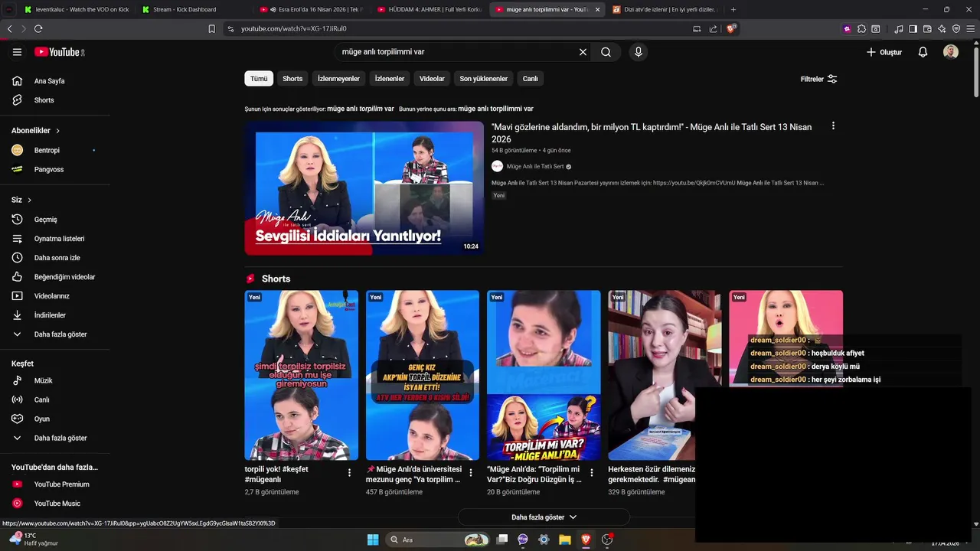Open the Filtreler button
980x551 pixels.
[818, 79]
